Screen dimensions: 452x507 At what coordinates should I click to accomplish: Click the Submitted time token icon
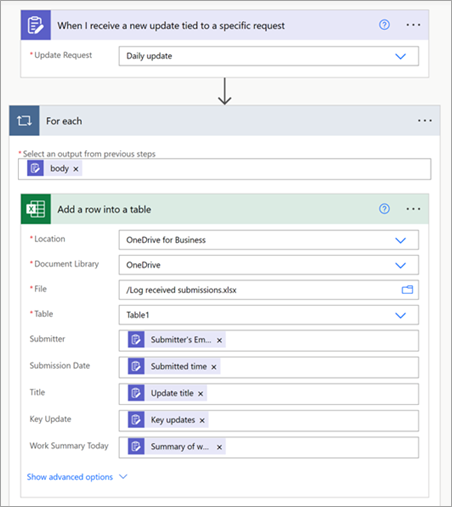tap(136, 366)
